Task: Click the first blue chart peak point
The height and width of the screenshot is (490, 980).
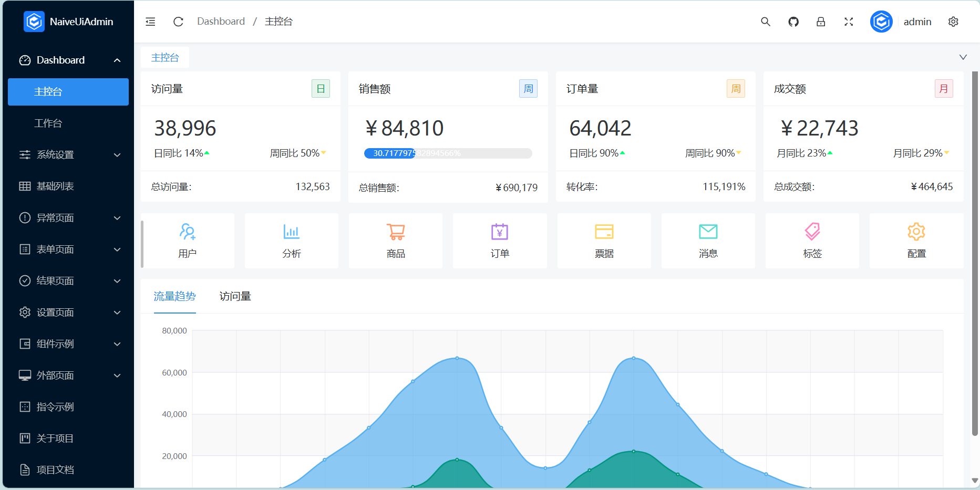Action: [x=457, y=358]
